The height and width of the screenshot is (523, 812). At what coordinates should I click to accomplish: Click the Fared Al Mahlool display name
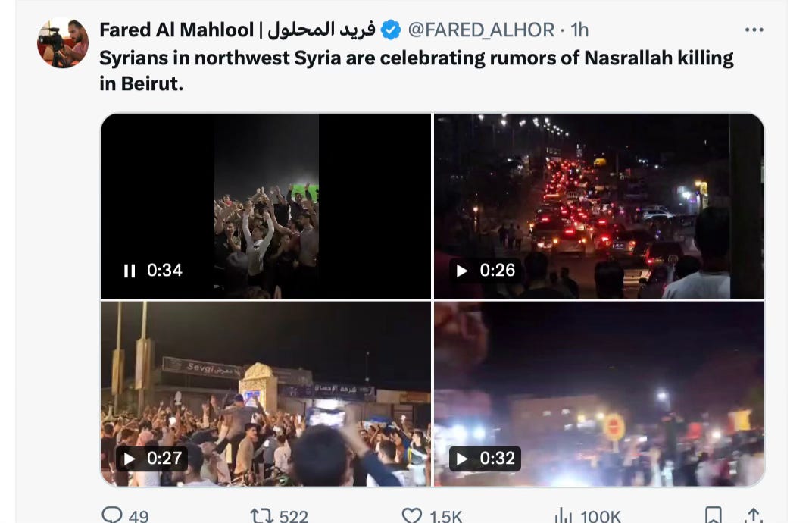pos(237,30)
